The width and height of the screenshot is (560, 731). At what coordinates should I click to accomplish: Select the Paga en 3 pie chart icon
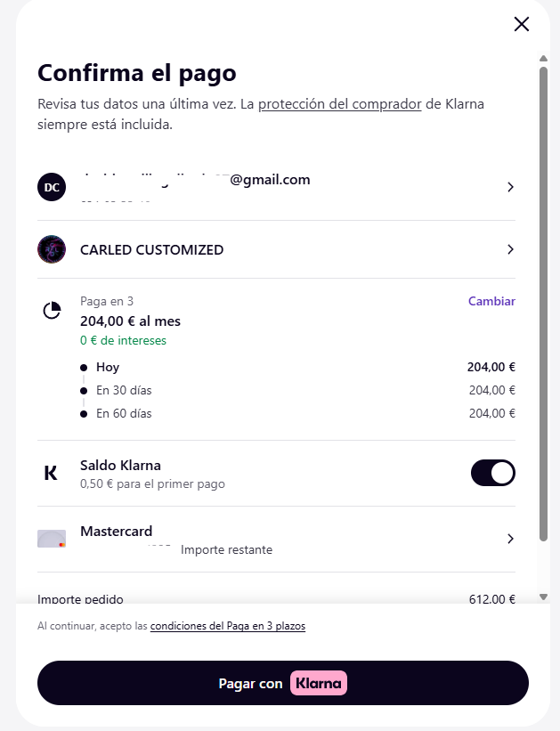click(52, 309)
